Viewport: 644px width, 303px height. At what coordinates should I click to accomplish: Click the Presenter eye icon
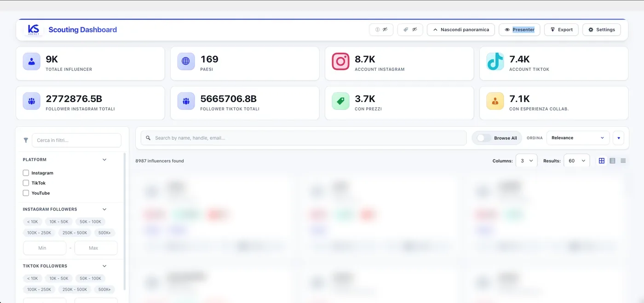(x=507, y=29)
